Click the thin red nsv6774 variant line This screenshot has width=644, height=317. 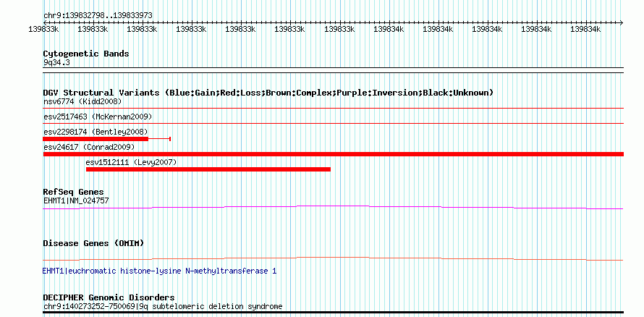tap(334, 109)
